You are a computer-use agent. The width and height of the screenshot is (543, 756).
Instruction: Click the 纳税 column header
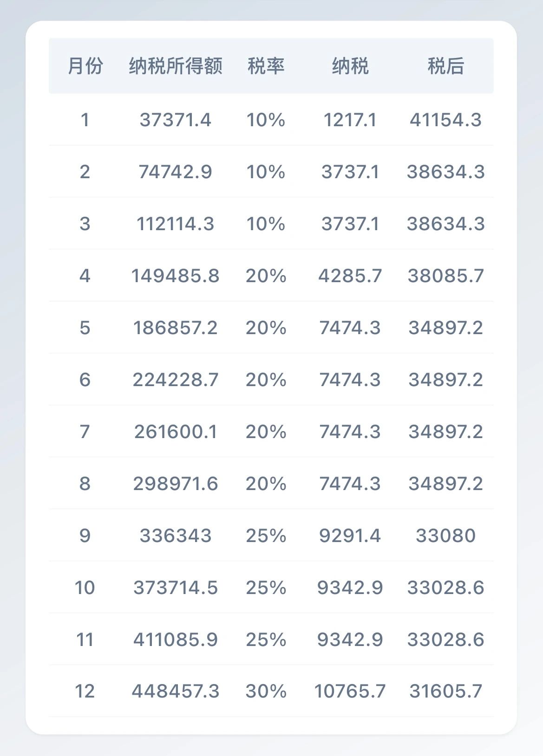click(x=350, y=66)
